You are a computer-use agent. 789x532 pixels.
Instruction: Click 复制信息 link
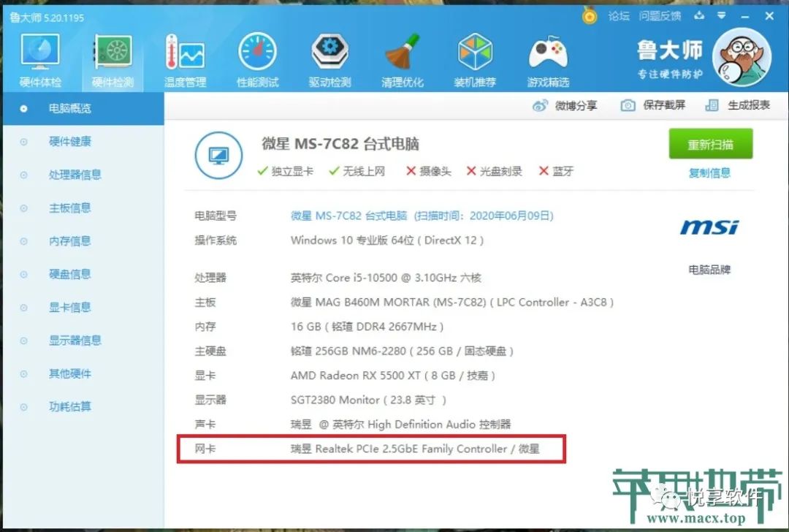pos(709,173)
